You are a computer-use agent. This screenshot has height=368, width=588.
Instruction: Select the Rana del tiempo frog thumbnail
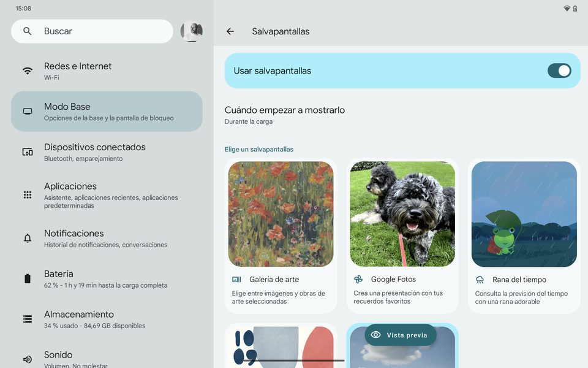tap(524, 214)
